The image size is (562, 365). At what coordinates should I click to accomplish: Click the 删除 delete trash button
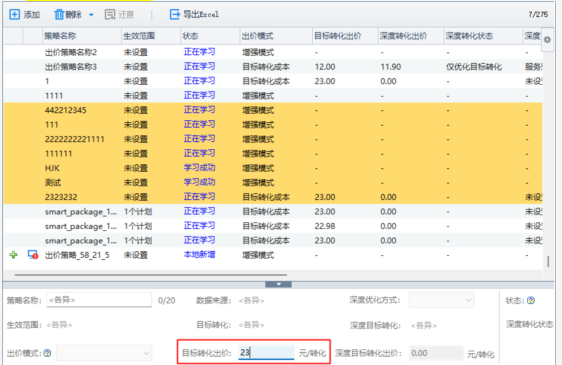[x=68, y=14]
